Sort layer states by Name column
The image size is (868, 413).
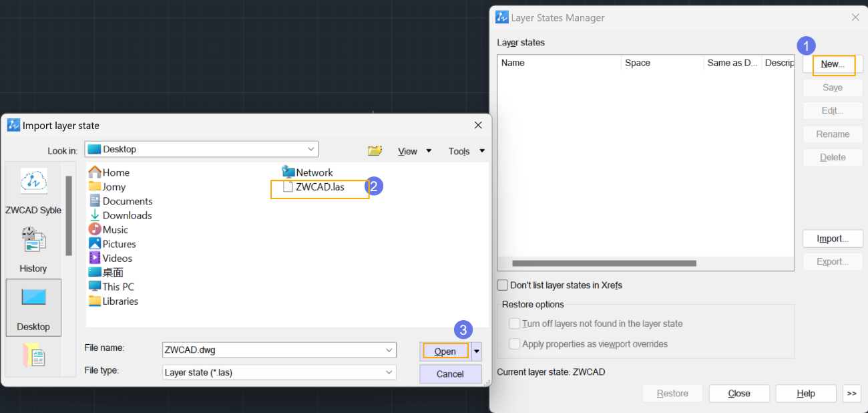tap(560, 63)
